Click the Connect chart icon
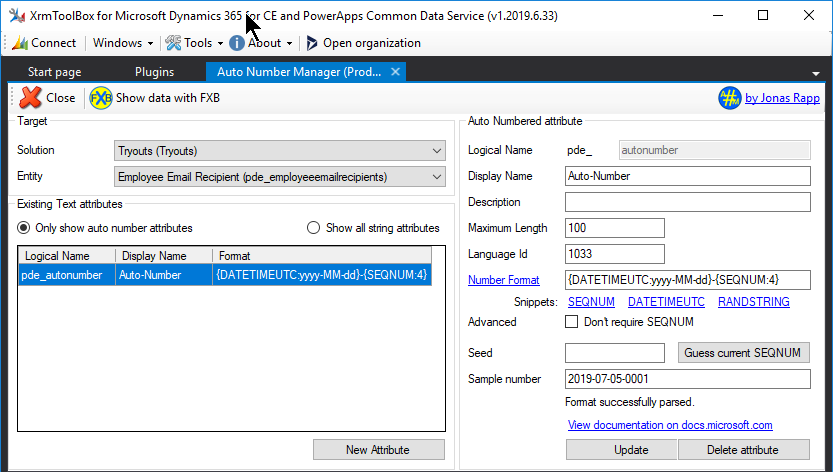Viewport: 833px width, 472px height. tap(20, 43)
